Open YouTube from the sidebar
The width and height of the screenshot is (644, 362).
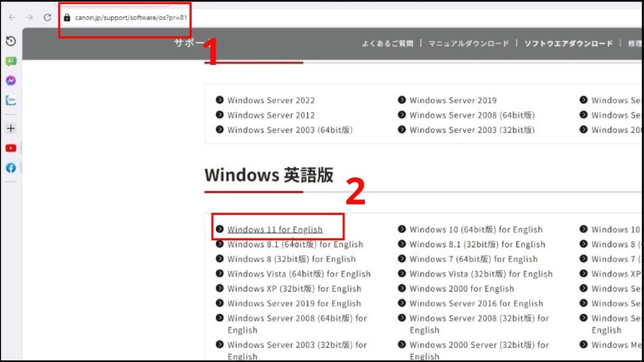point(11,149)
